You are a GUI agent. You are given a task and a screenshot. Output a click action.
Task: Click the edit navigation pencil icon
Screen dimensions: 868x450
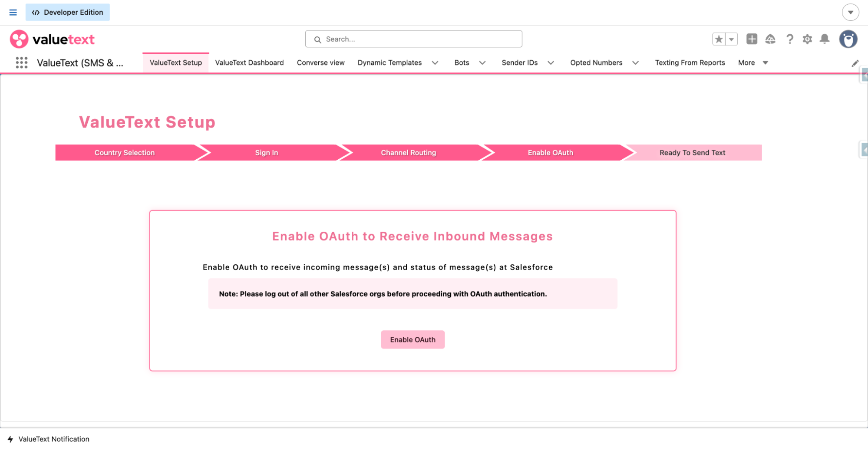tap(855, 63)
